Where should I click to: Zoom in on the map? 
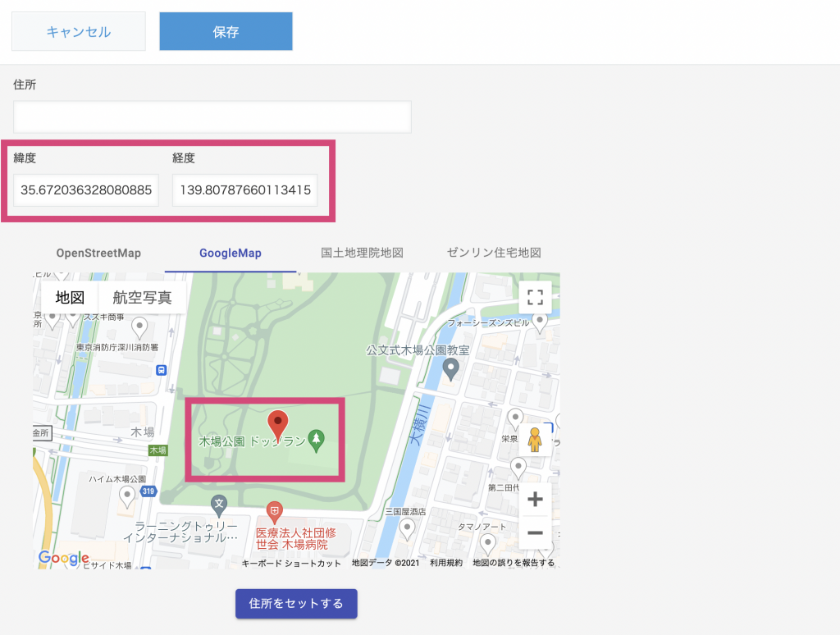[x=535, y=499]
